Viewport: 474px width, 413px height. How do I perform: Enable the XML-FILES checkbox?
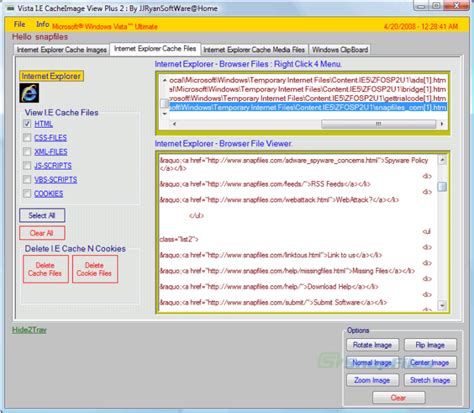coord(27,152)
